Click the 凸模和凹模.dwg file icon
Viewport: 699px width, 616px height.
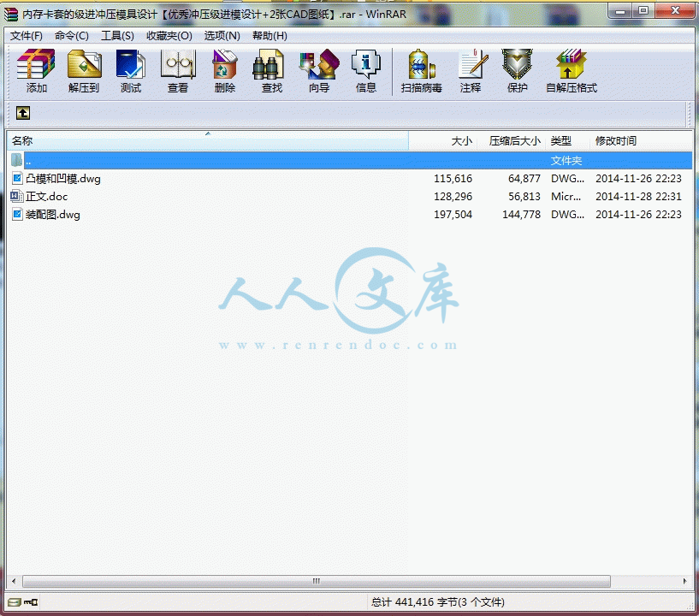[17, 178]
